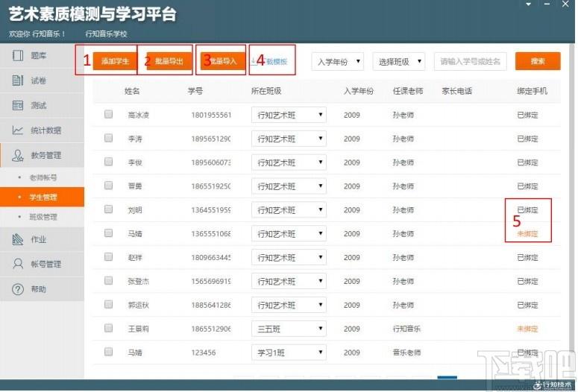Click the orange 搜索 button

click(538, 61)
